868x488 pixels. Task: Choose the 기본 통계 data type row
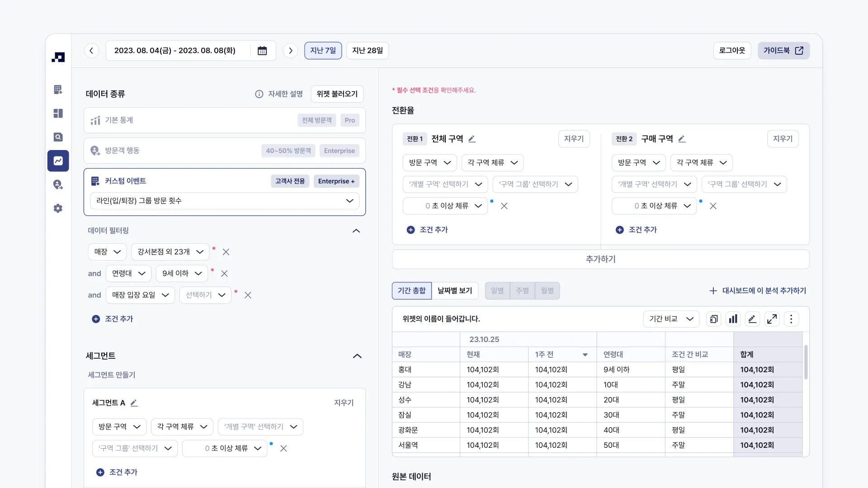click(224, 120)
